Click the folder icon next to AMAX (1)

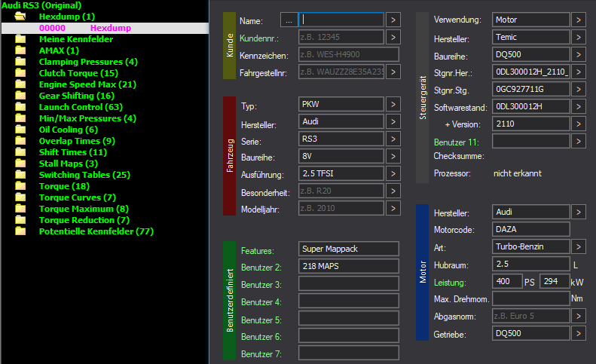20,50
